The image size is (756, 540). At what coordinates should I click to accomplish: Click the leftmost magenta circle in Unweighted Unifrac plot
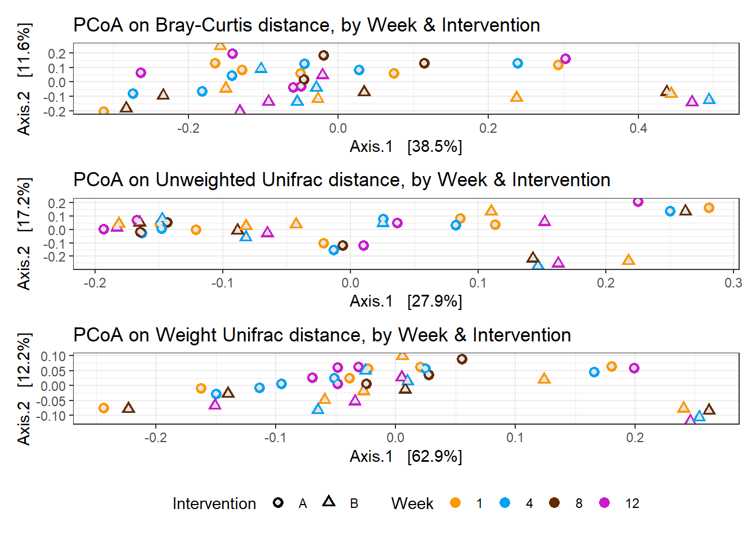click(x=103, y=229)
